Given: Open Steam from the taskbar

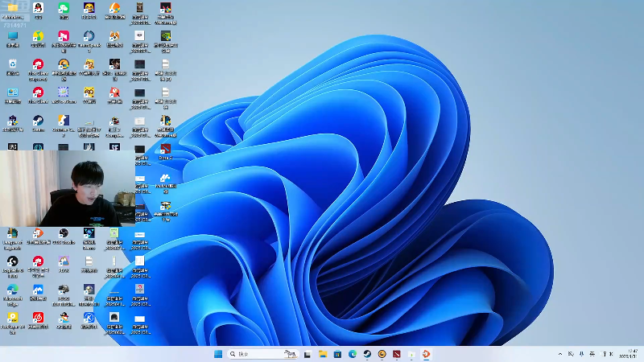Looking at the screenshot, I should pos(367,354).
